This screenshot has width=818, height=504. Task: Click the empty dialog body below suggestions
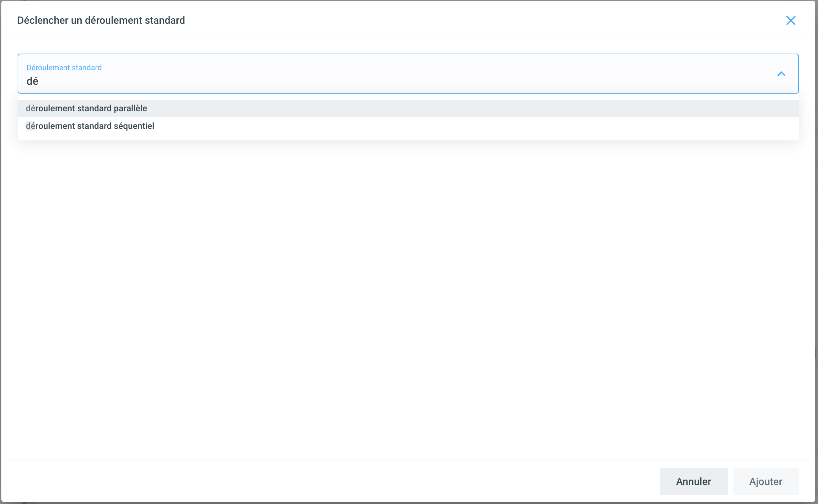click(407, 288)
